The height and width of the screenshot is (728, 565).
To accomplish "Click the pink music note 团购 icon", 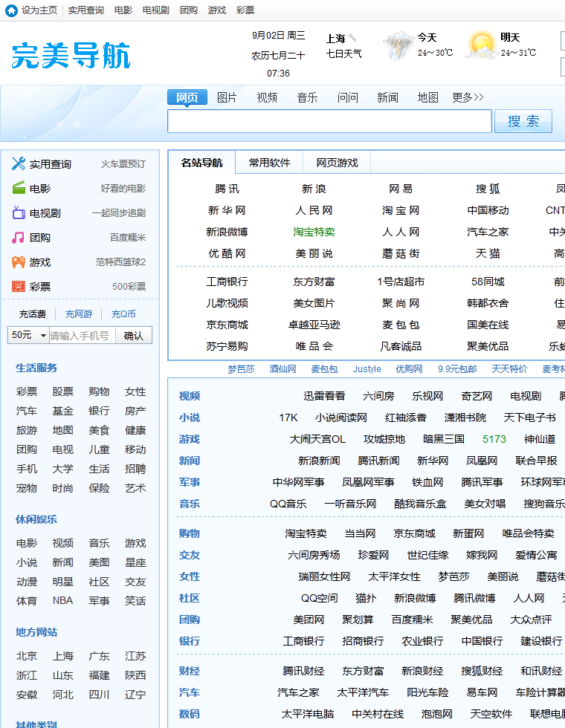I will point(19,238).
